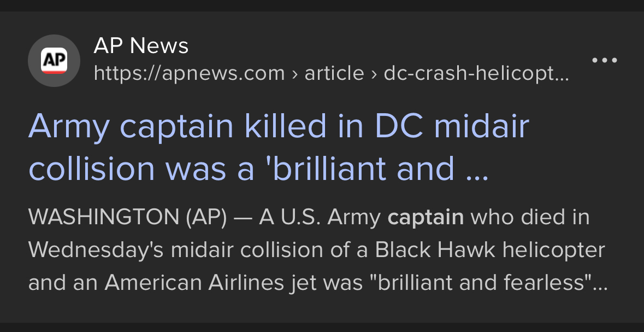This screenshot has width=644, height=332.
Task: Open the "Army captain killed in DC midair" headline
Action: click(279, 126)
